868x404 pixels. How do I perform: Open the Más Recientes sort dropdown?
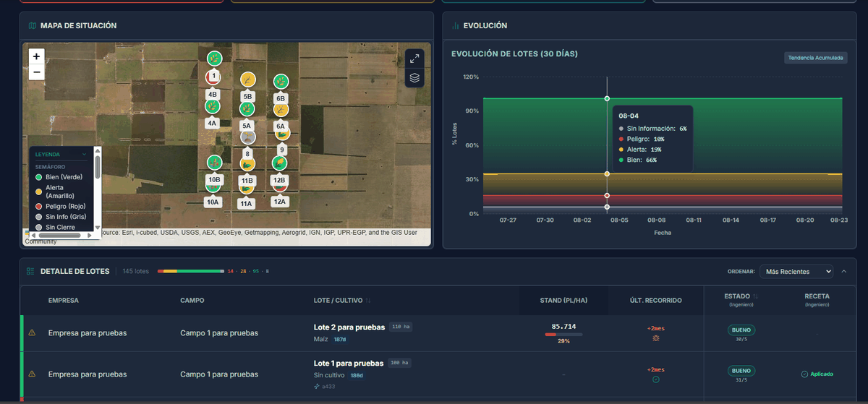pos(796,272)
